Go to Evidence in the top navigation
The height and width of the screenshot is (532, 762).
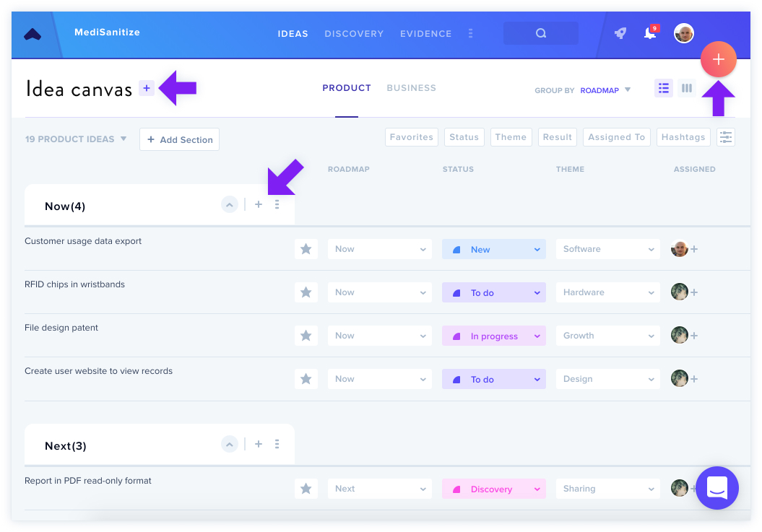425,33
